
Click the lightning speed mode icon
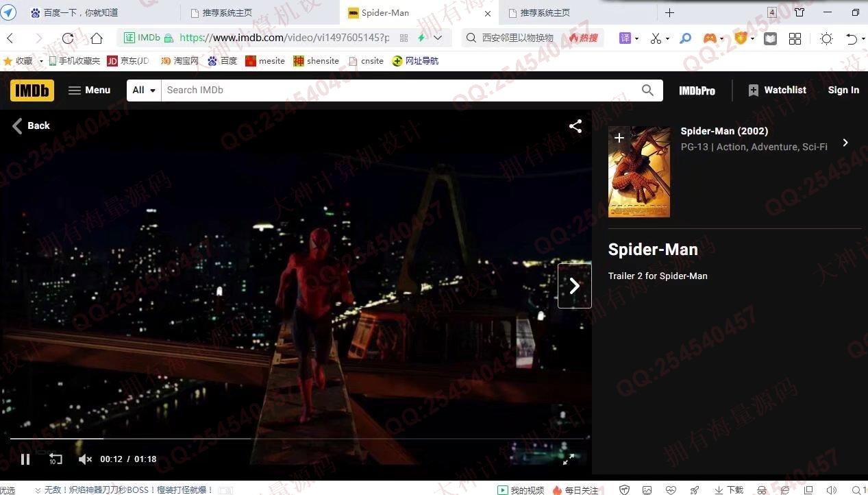click(x=421, y=38)
